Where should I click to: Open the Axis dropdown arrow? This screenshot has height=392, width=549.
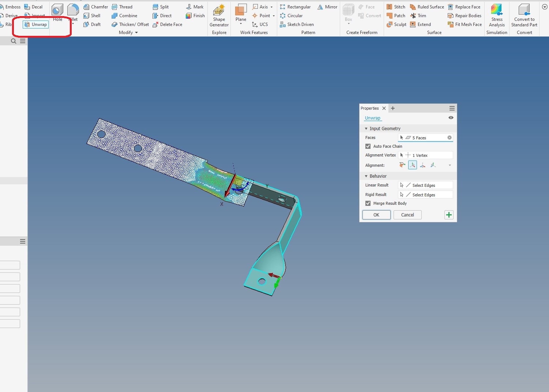pyautogui.click(x=271, y=7)
